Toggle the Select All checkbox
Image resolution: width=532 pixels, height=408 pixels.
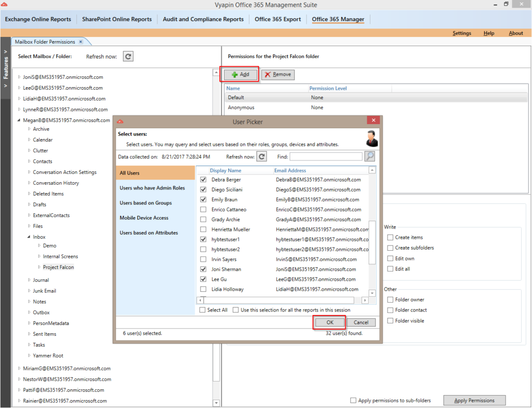[203, 310]
